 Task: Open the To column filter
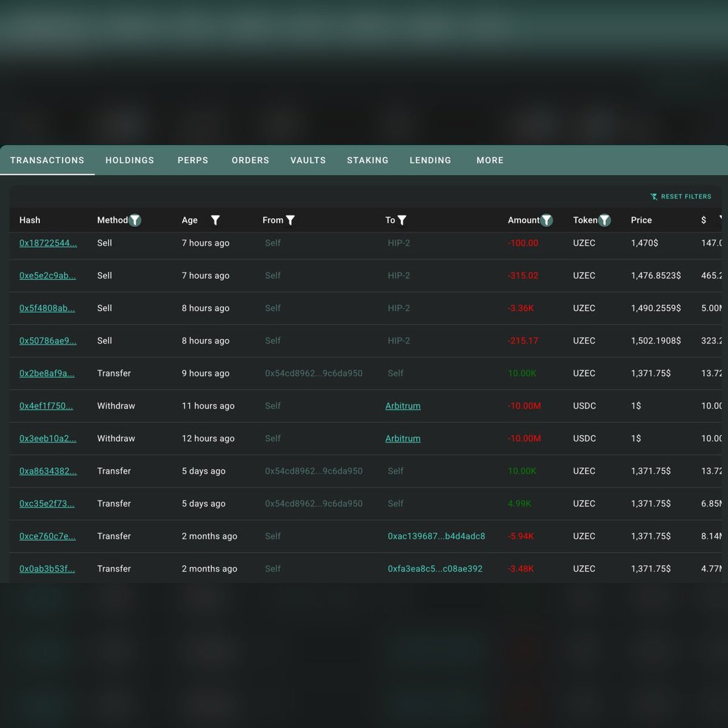402,220
